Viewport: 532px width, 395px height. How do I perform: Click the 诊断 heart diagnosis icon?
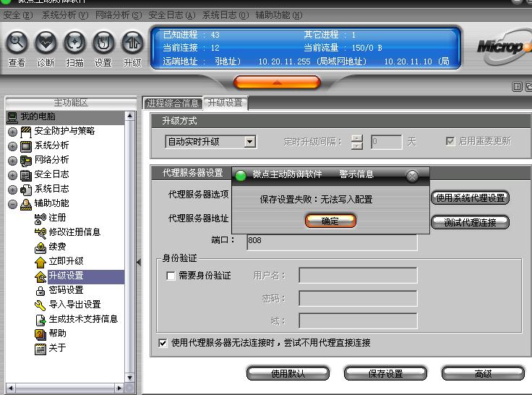point(46,43)
